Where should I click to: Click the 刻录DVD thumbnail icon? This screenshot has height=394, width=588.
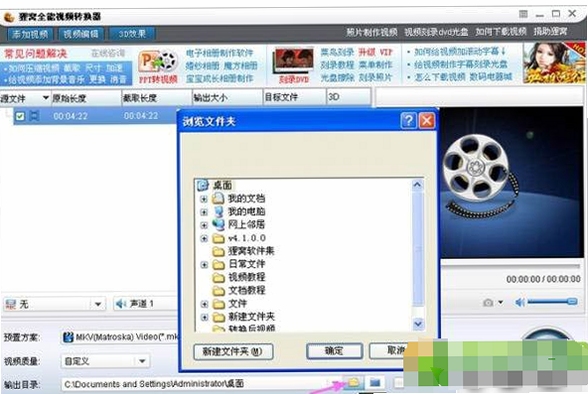pyautogui.click(x=294, y=61)
